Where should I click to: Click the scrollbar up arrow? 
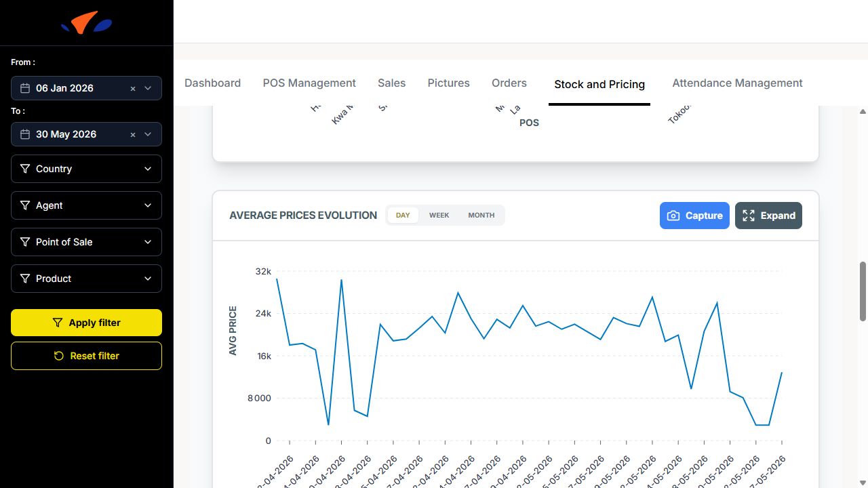click(x=863, y=112)
